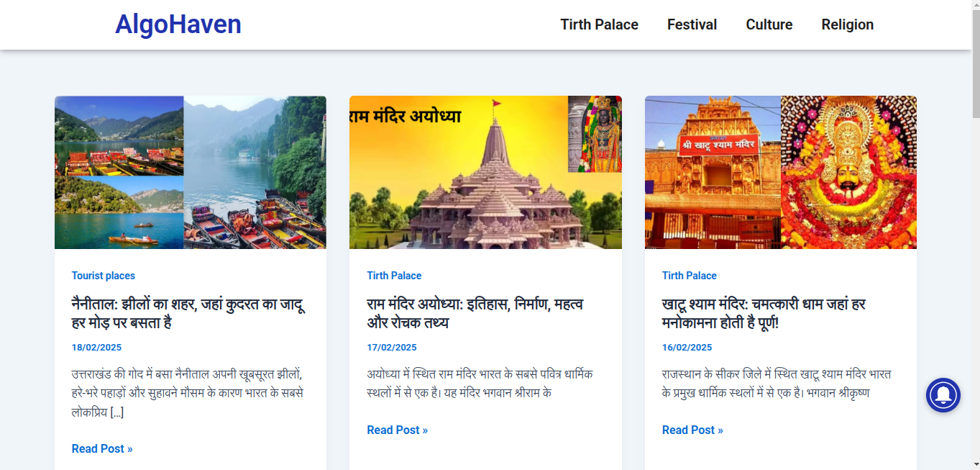Go to the Festival menu page
Screen dimensions: 980x470
[692, 24]
